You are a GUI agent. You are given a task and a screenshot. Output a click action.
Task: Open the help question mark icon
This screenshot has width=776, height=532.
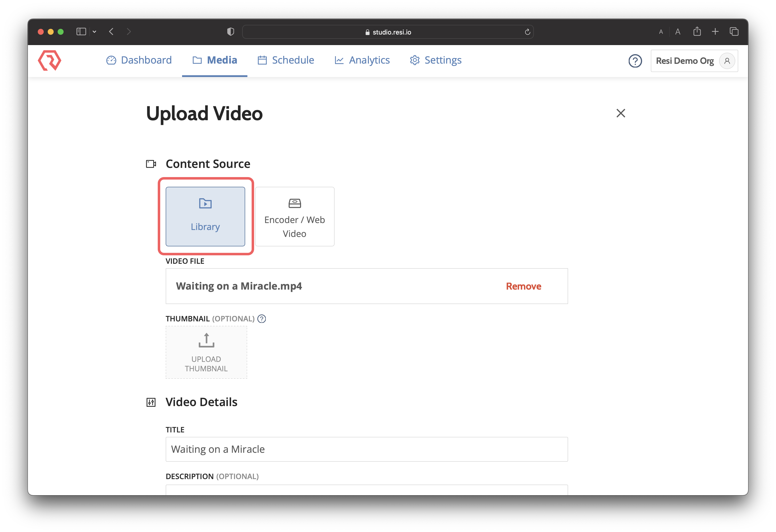click(x=635, y=61)
